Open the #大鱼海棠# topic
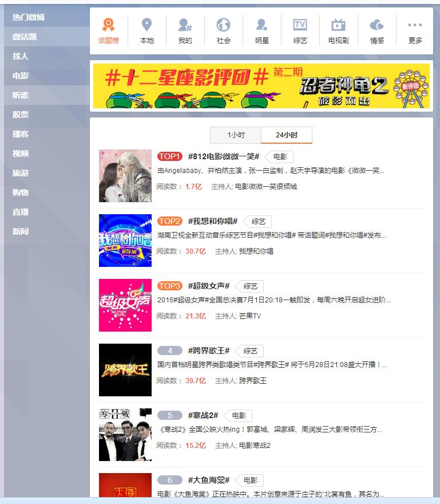Image resolution: width=440 pixels, height=504 pixels. click(x=209, y=480)
